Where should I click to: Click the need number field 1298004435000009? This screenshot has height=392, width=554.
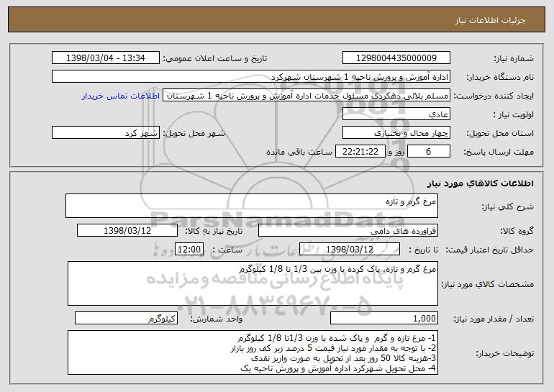click(x=396, y=58)
